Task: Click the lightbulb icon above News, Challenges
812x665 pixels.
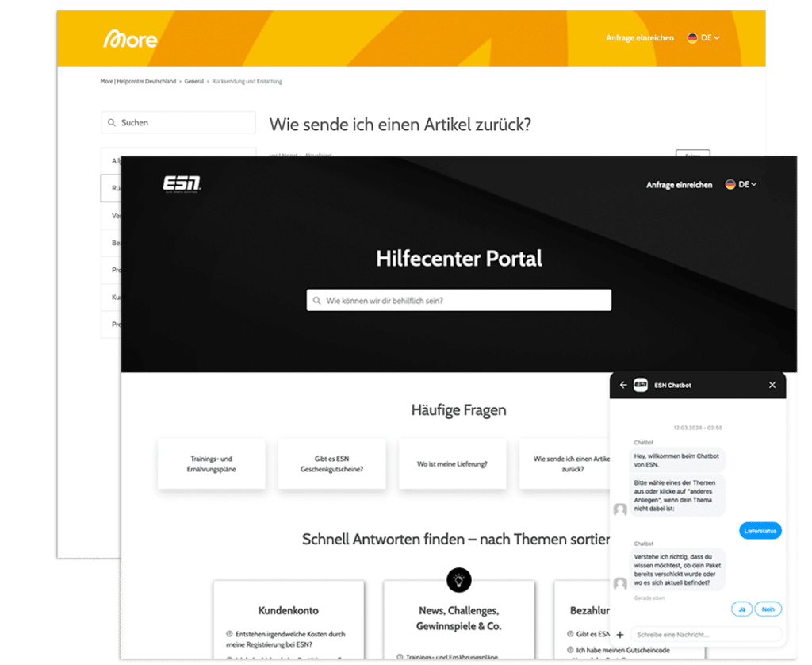Action: coord(459,580)
